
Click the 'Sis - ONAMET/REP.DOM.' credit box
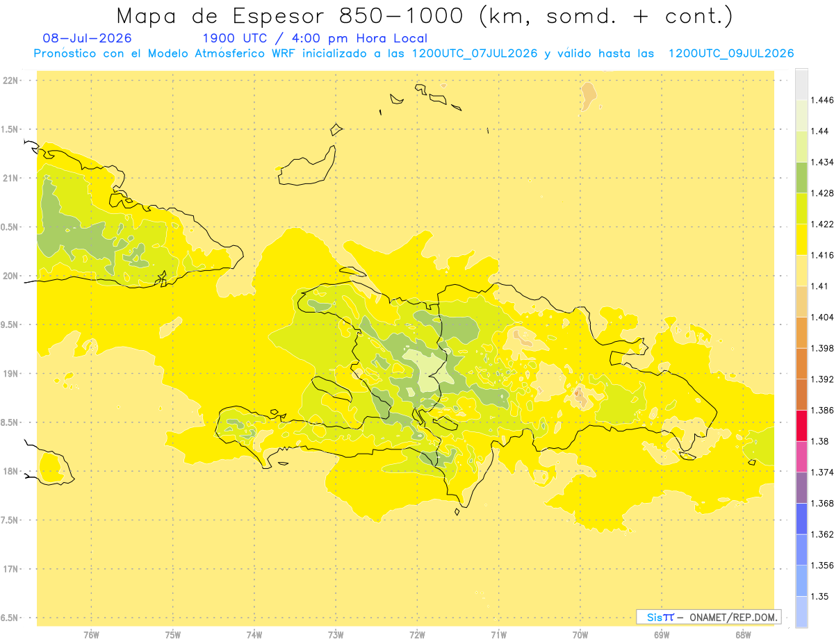tap(709, 617)
